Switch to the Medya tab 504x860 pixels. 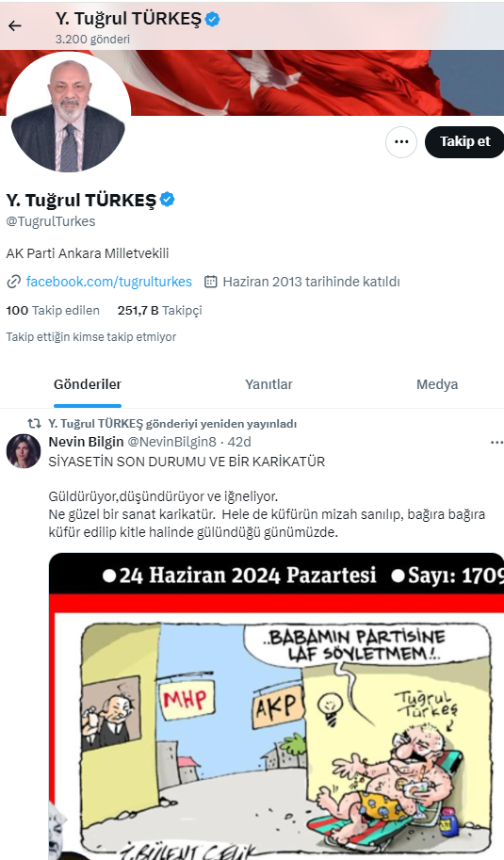(436, 384)
